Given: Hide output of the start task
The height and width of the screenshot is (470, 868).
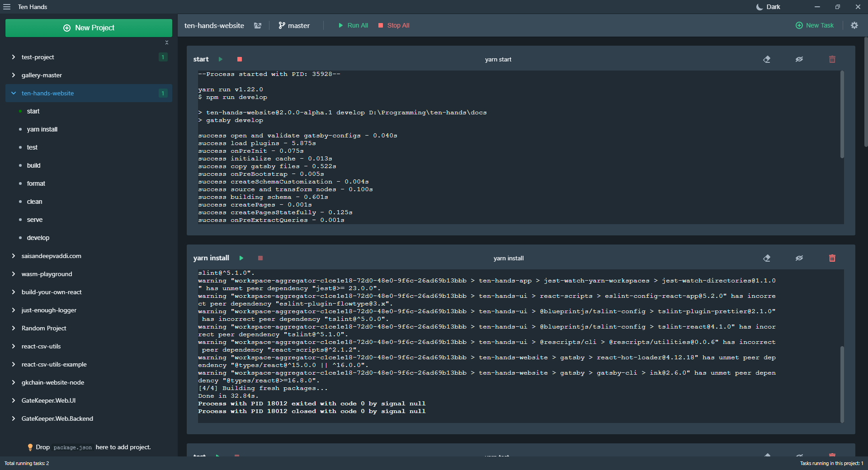Looking at the screenshot, I should point(799,59).
